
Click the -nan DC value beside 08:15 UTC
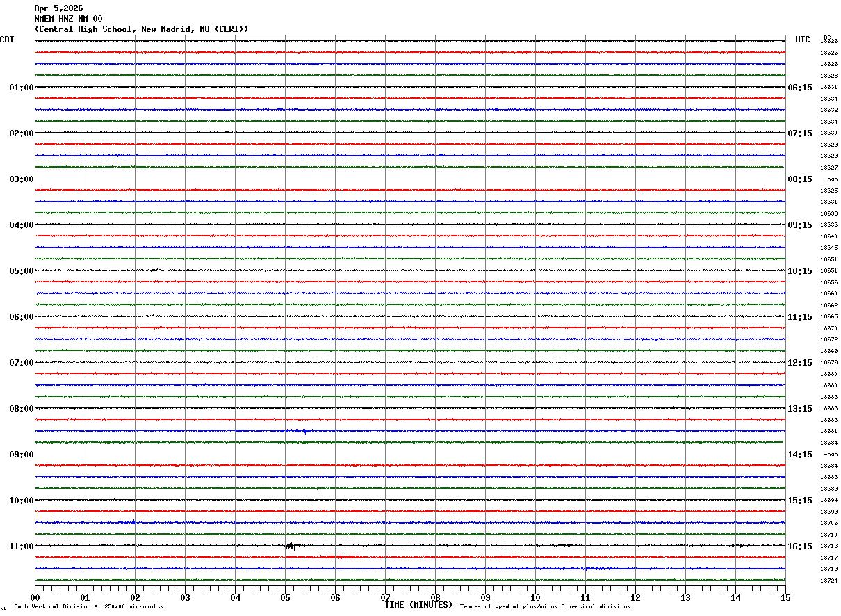(x=831, y=179)
